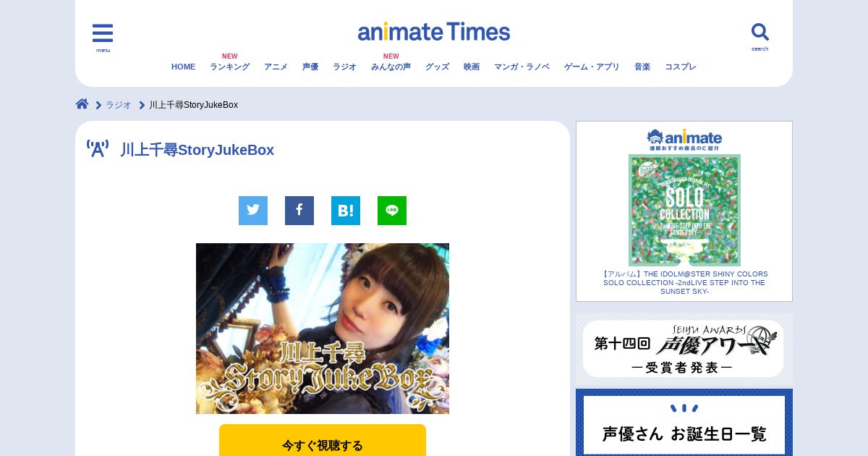Click the StoryJukeBox program banner image

323,329
